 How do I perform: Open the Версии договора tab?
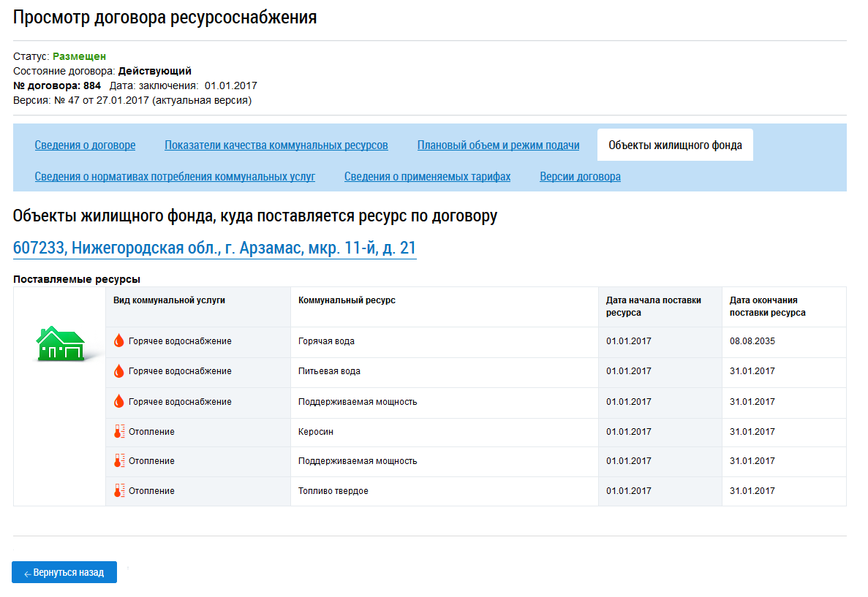580,177
